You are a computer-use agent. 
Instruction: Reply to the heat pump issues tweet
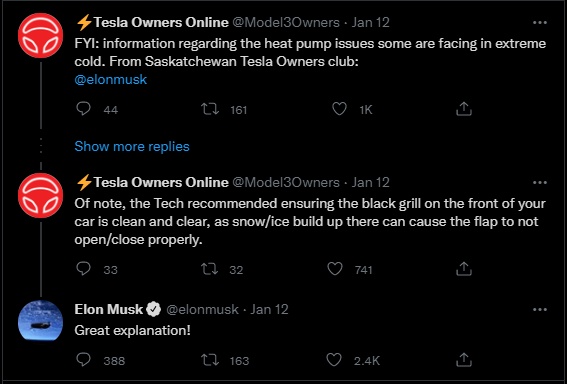coord(84,109)
